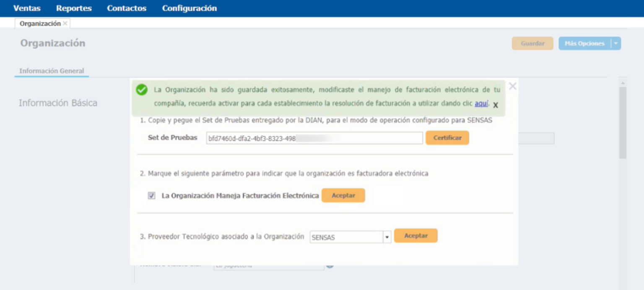This screenshot has height=290, width=644.
Task: Expand the Proveedor Tecnológico SENSAS dropdown
Action: pos(387,237)
